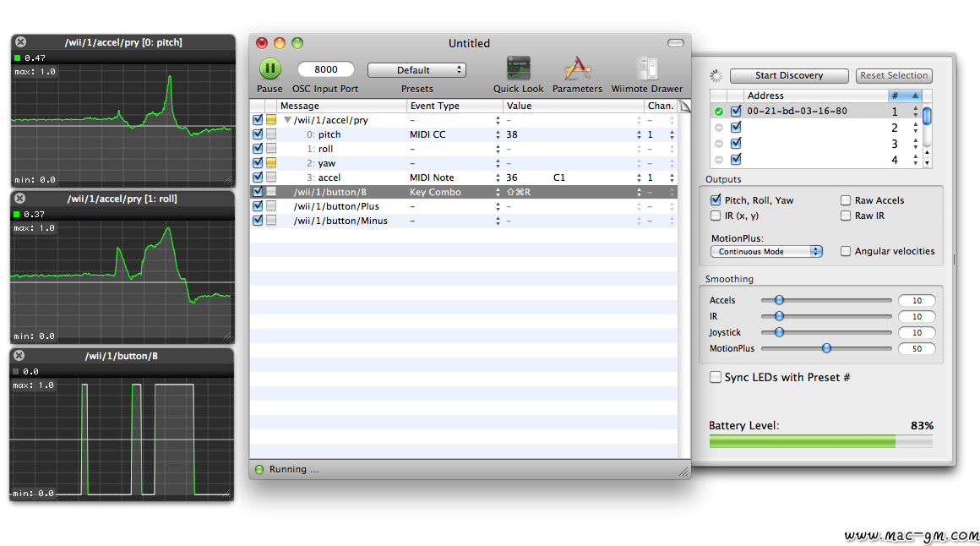980x546 pixels.
Task: Enable IR (x, y) output
Action: pos(716,216)
